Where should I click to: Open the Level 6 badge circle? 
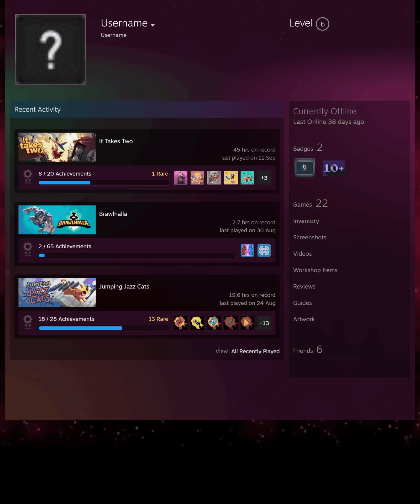point(322,24)
